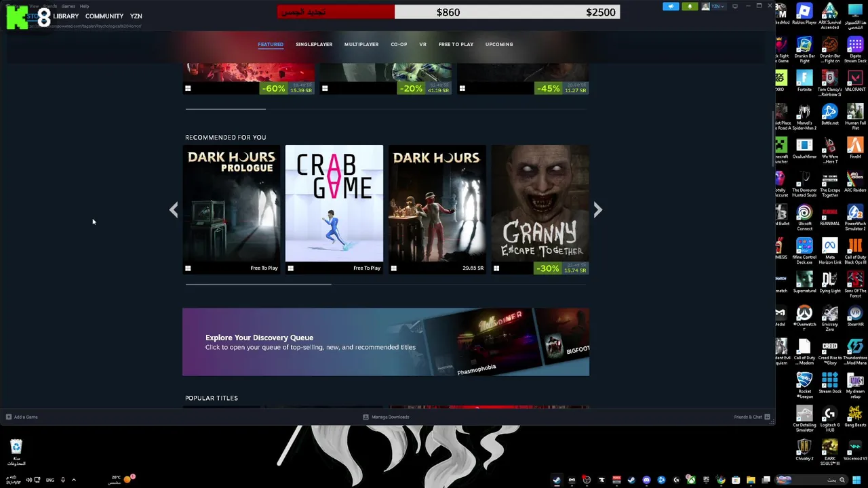Screen dimensions: 868x488
Task: Launch the Fortnite desktop shortcut
Action: pos(804,81)
